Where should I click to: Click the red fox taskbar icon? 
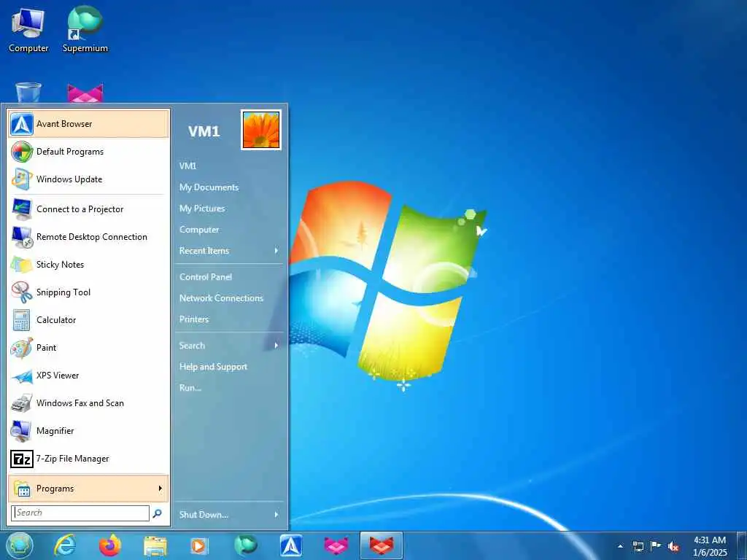pyautogui.click(x=381, y=546)
